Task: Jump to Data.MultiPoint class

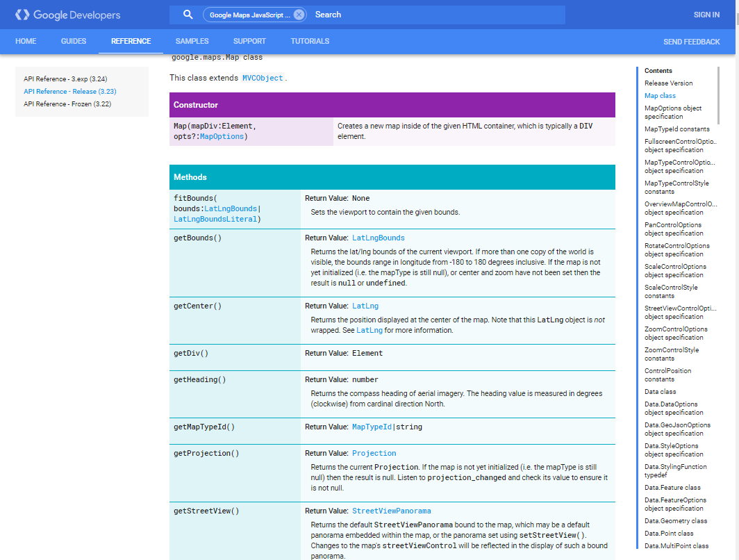Action: click(676, 546)
